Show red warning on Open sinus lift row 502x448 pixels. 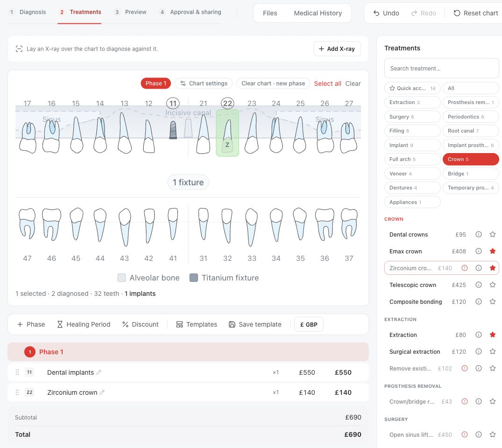pos(464,434)
